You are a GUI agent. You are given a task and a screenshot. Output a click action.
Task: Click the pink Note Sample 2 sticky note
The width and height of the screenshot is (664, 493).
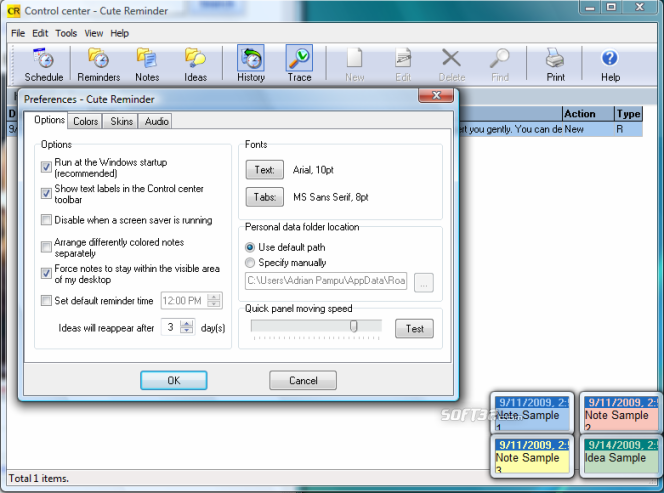[x=621, y=413]
